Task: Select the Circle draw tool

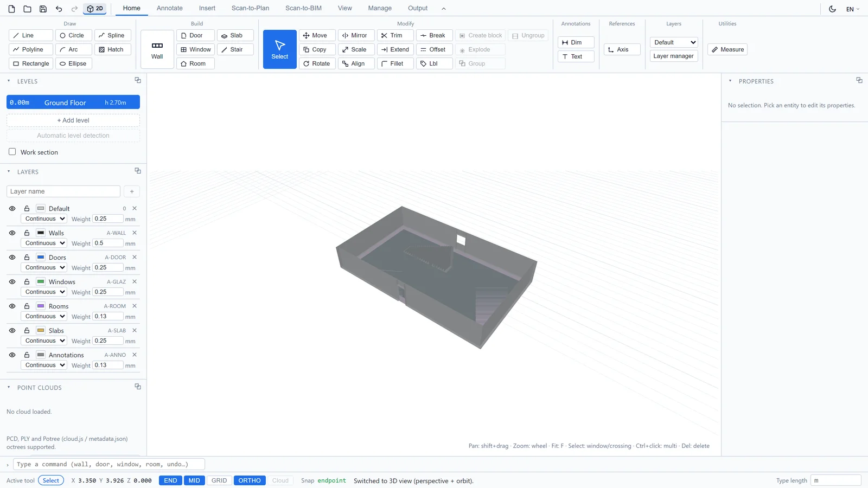Action: coord(74,35)
